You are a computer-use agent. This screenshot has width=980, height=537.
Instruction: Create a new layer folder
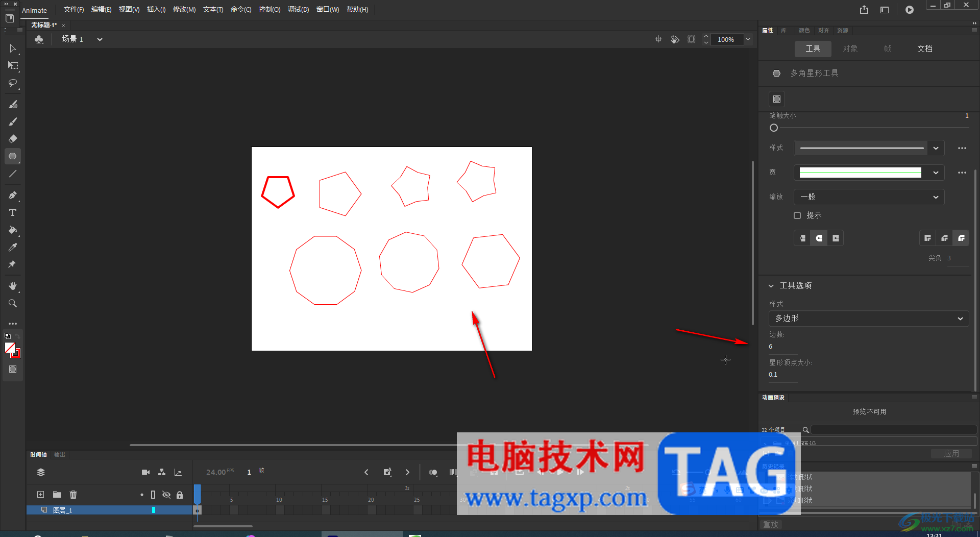click(57, 494)
